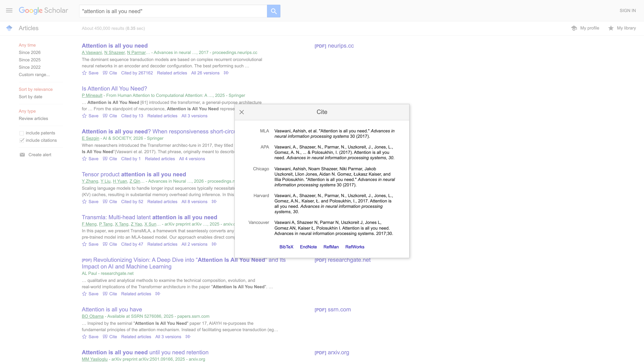Click Cited by 13

click(132, 116)
